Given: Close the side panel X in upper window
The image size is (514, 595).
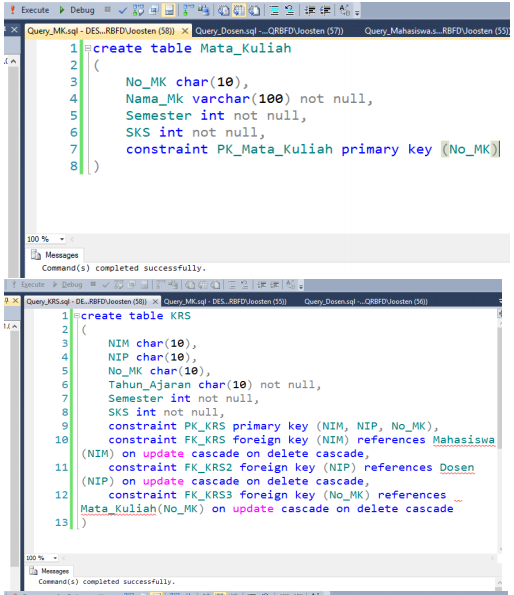Looking at the screenshot, I should coord(14,29).
